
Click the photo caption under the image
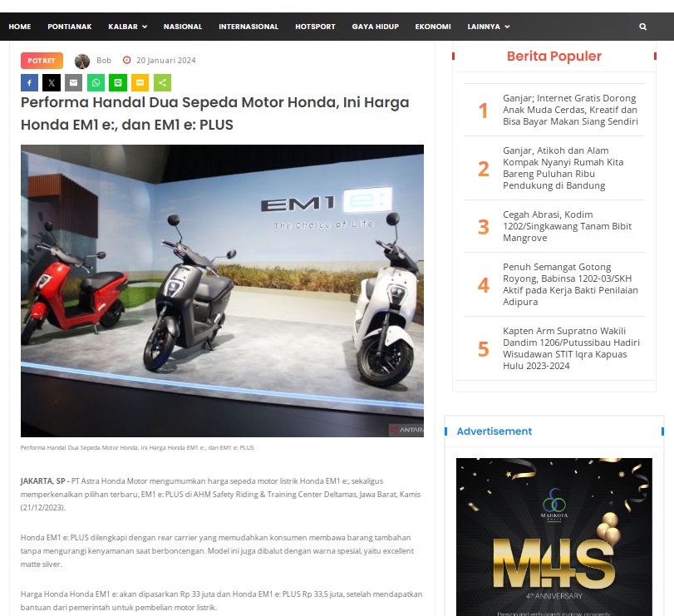137,447
